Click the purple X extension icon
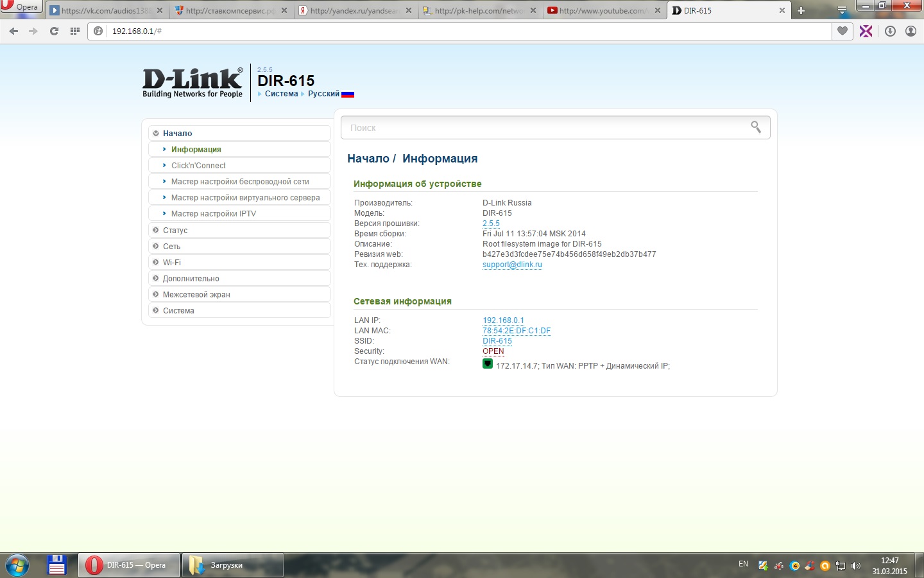This screenshot has height=578, width=924. (x=866, y=31)
